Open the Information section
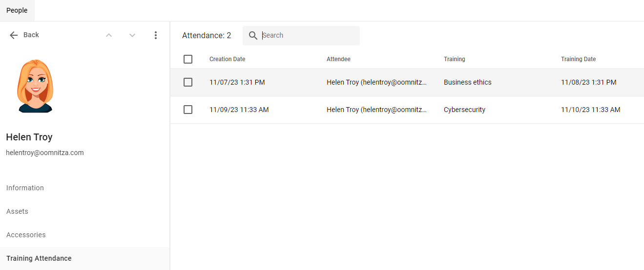The image size is (644, 270). 25,188
